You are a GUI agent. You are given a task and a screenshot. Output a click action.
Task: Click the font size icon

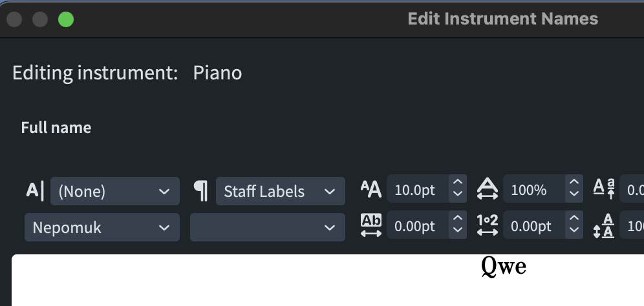(x=371, y=190)
